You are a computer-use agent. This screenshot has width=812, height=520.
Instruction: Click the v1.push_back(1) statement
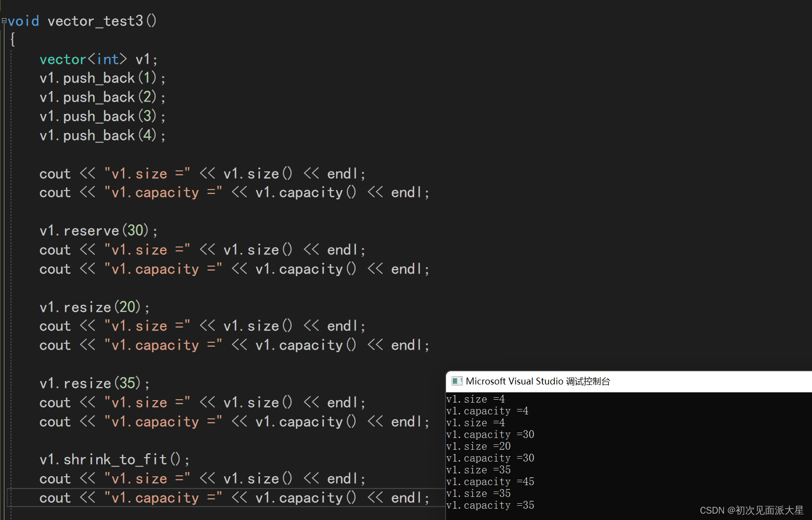[102, 78]
